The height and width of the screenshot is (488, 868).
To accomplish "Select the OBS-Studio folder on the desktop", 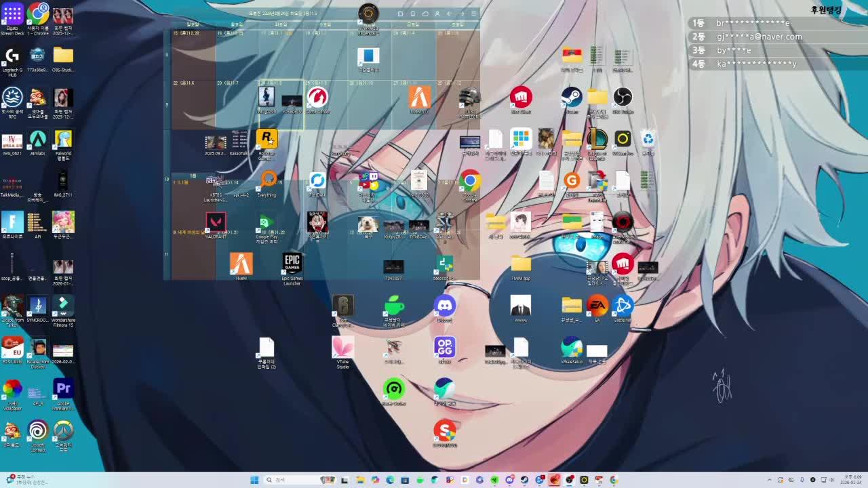I will (x=63, y=60).
